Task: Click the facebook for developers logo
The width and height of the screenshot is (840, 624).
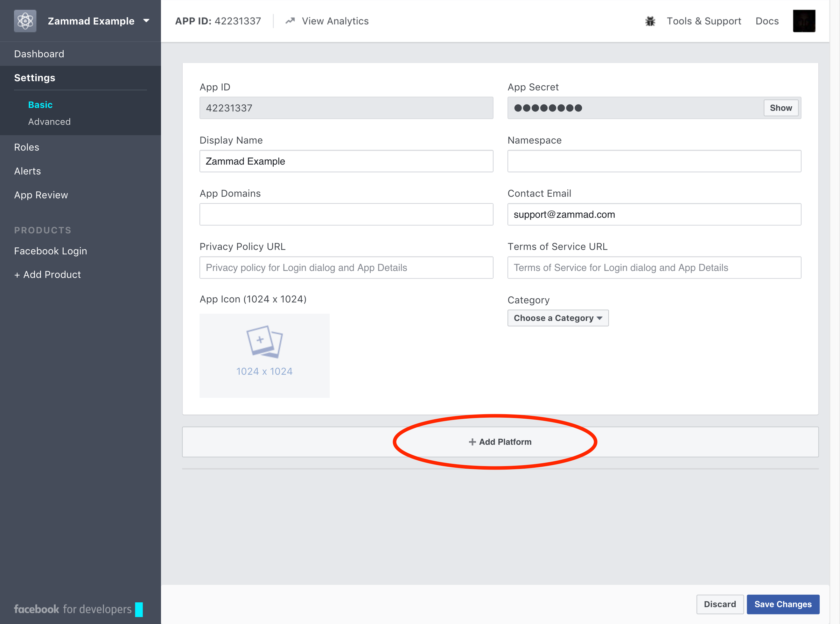Action: [x=78, y=609]
